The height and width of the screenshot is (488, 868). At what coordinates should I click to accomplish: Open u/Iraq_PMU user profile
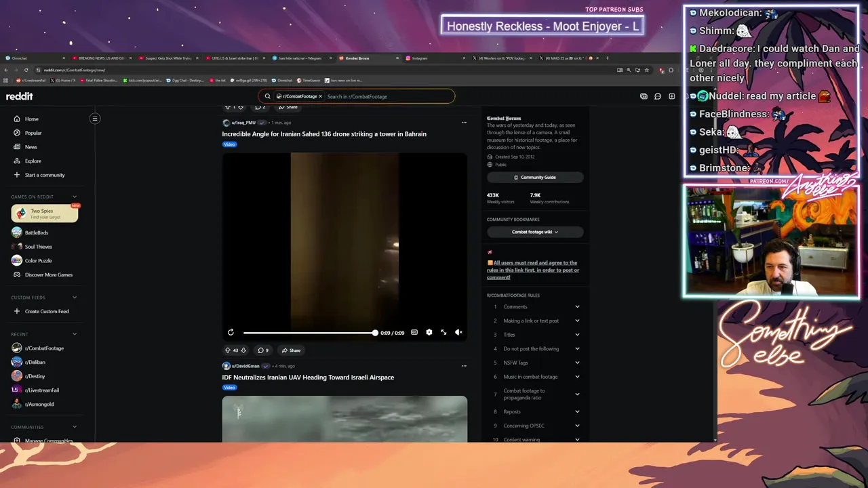pos(243,123)
